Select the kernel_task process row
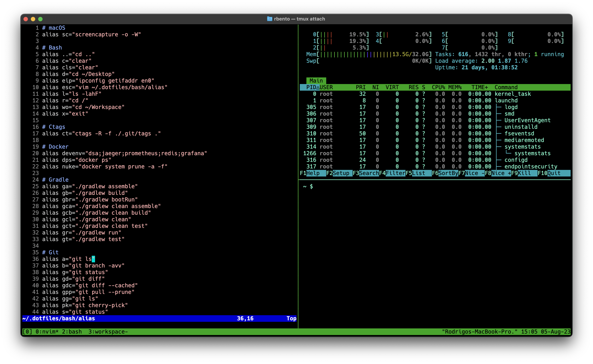This screenshot has height=364, width=593. point(435,94)
